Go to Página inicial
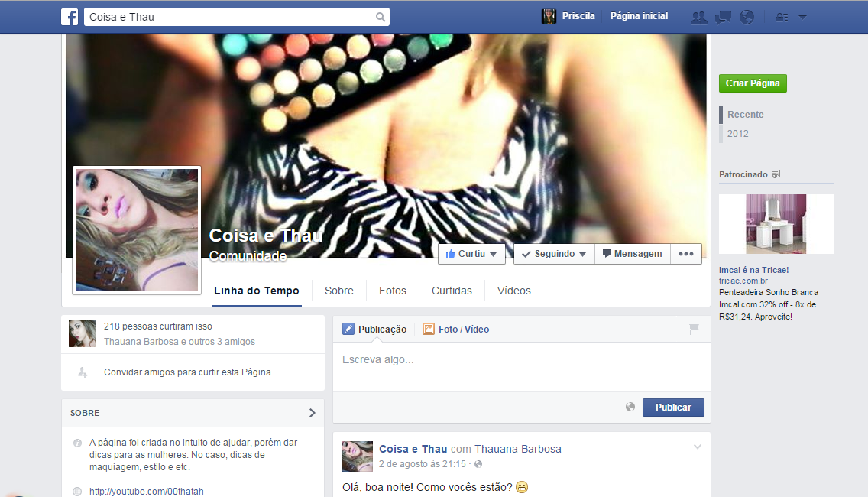 pos(639,16)
